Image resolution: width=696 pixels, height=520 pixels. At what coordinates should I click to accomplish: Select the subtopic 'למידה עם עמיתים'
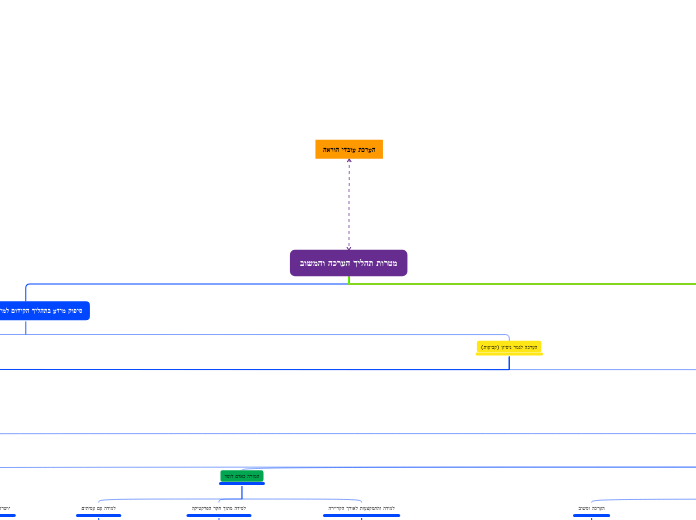click(x=99, y=508)
